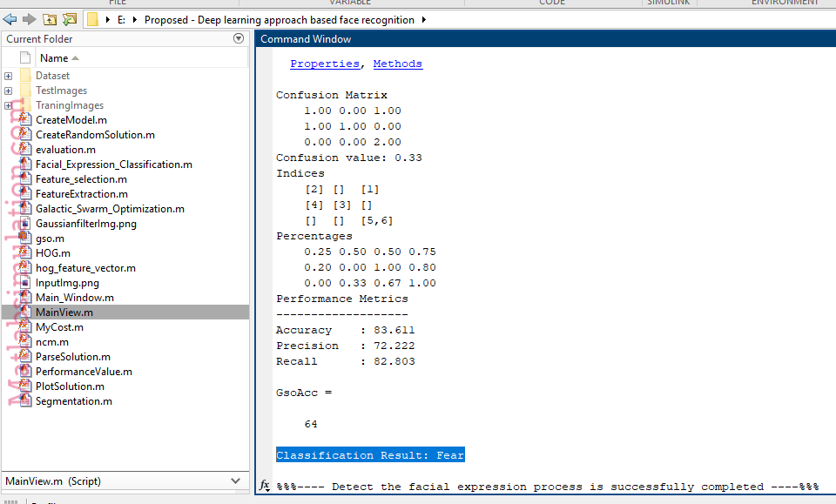Expand the TraningImages folder
836x504 pixels.
point(8,105)
